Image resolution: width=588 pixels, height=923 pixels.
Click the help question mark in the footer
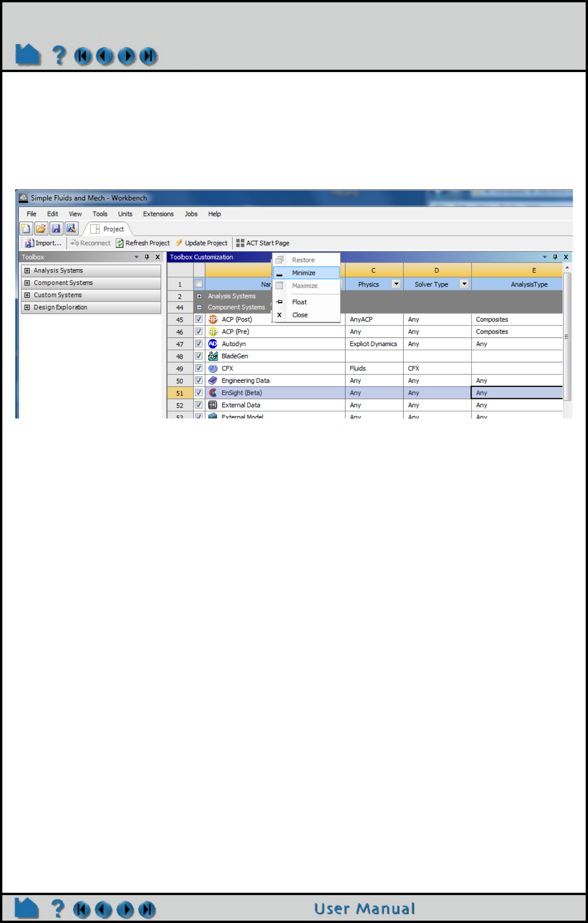click(58, 908)
